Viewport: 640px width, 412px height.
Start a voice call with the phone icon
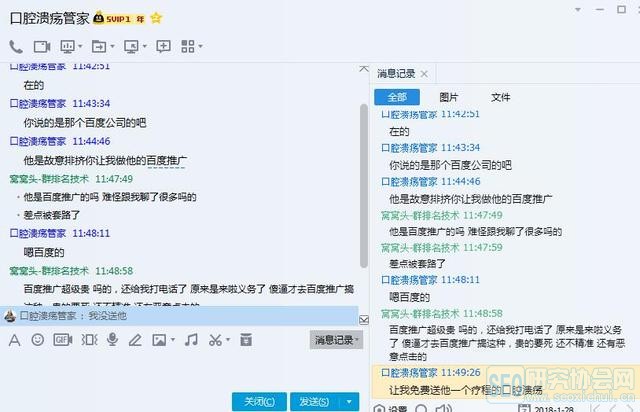[x=16, y=47]
